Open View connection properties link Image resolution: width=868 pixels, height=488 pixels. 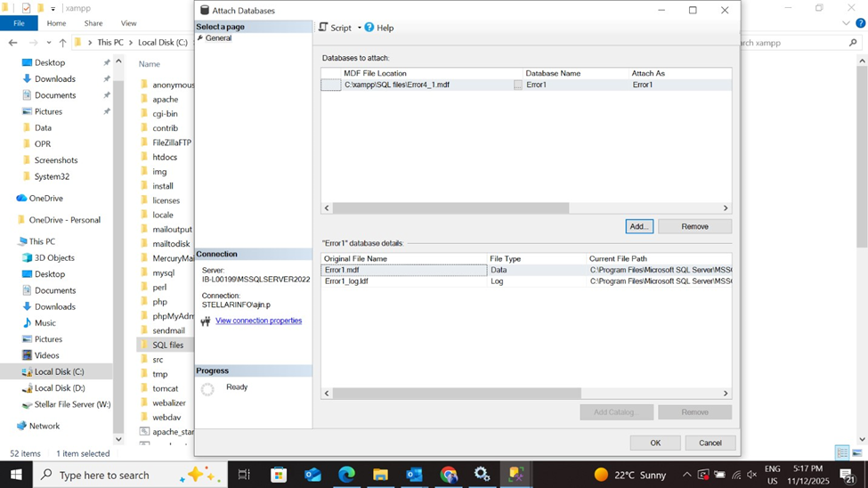(x=258, y=321)
